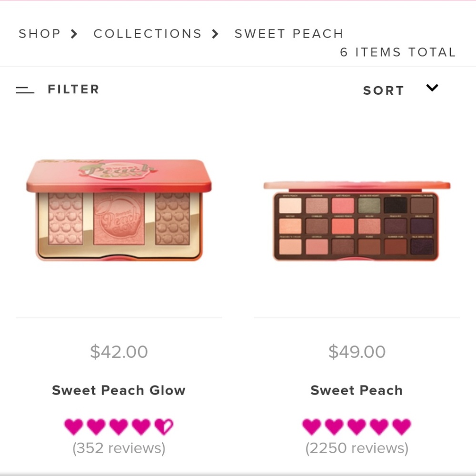
Task: Click the 352 reviews link
Action: coord(119,447)
